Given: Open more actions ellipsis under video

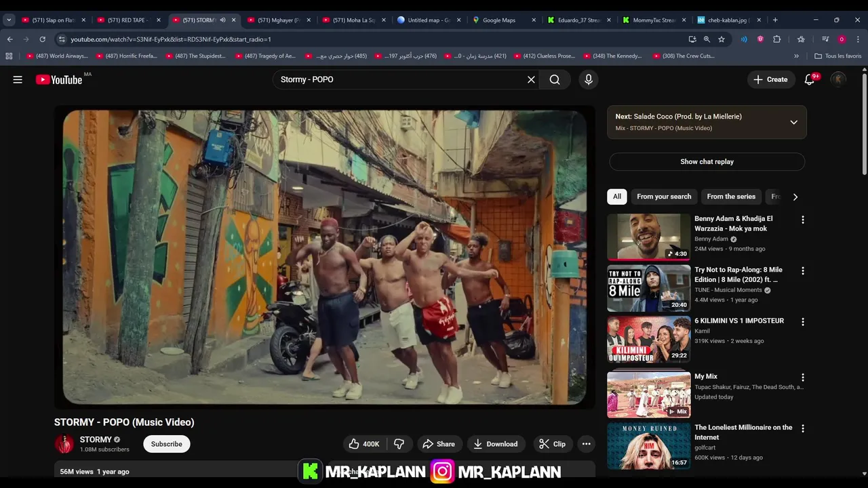Looking at the screenshot, I should pyautogui.click(x=586, y=444).
